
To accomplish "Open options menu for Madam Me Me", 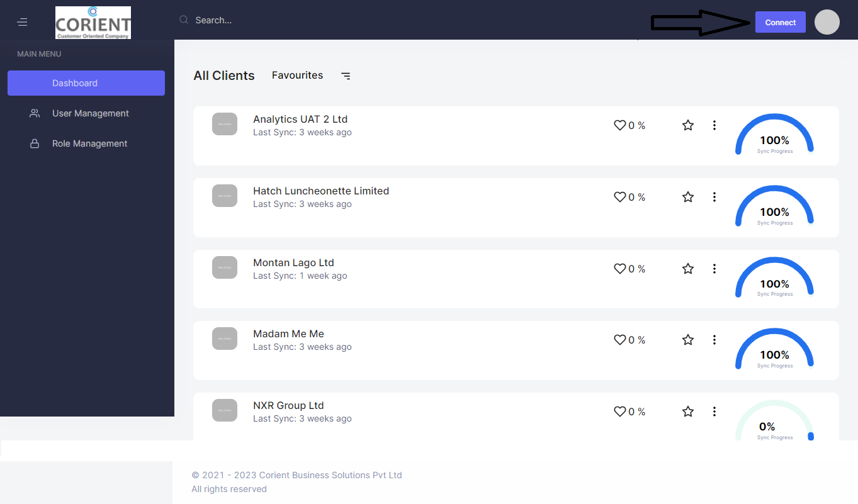I will pos(714,340).
